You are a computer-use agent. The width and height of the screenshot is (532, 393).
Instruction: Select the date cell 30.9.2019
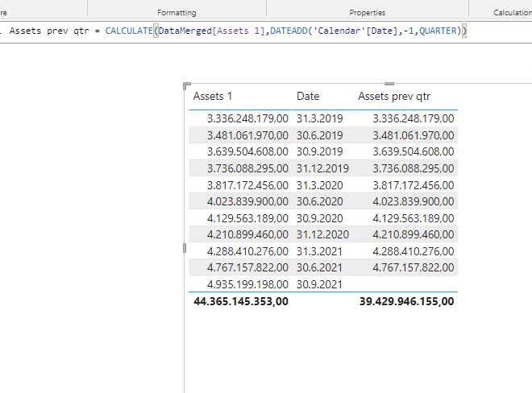pyautogui.click(x=320, y=151)
